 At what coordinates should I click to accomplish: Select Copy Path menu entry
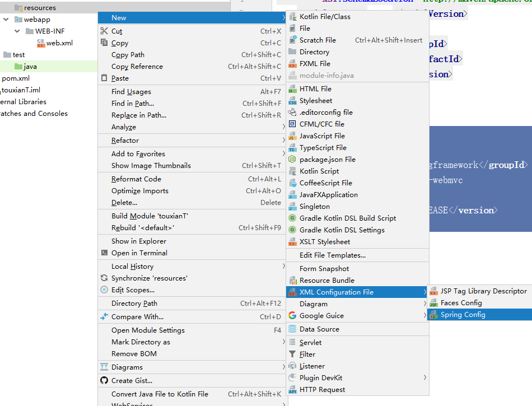tap(192, 55)
